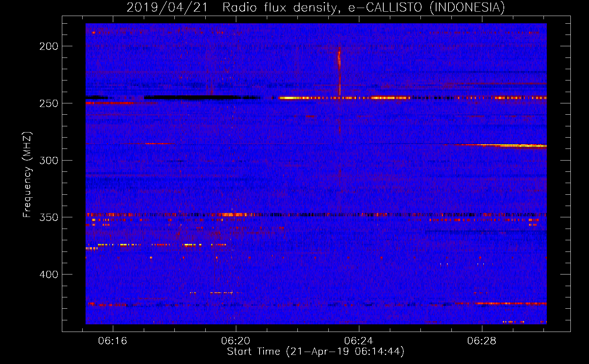Click the 350 frequency tick label

49,217
